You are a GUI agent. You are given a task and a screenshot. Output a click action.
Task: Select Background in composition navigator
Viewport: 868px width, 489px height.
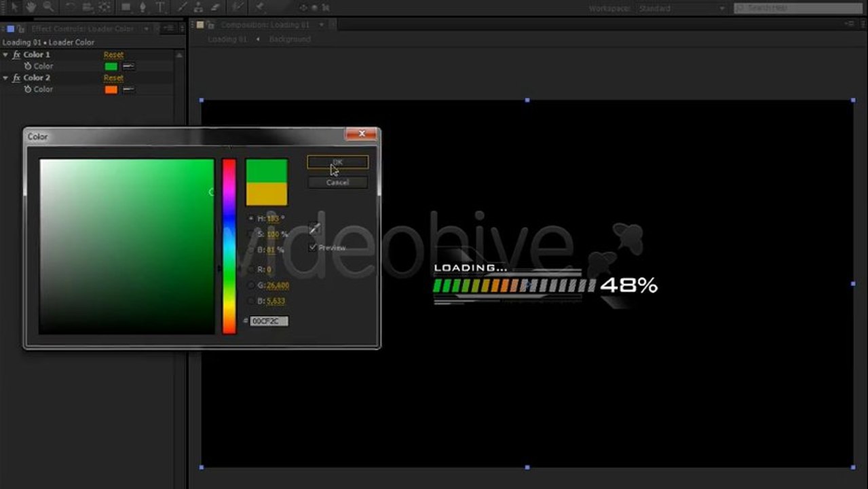click(290, 39)
